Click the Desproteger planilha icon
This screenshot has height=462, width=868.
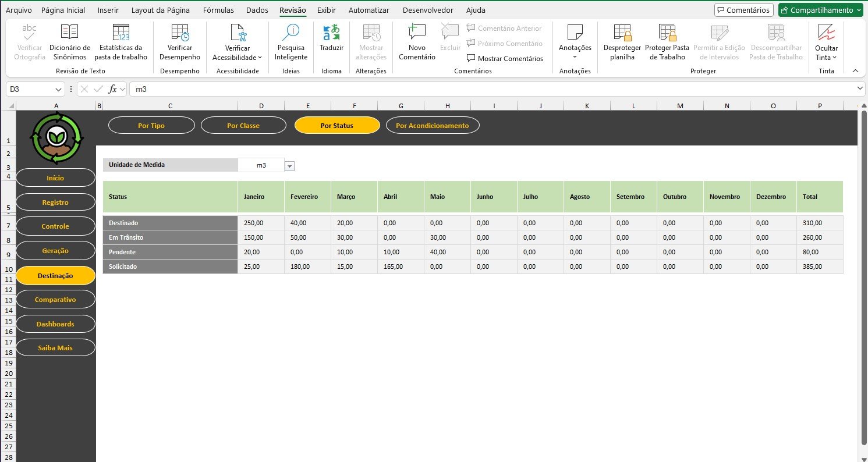pyautogui.click(x=622, y=33)
